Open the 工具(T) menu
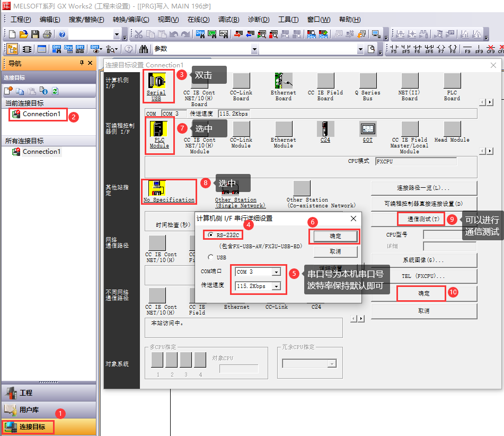 click(288, 20)
